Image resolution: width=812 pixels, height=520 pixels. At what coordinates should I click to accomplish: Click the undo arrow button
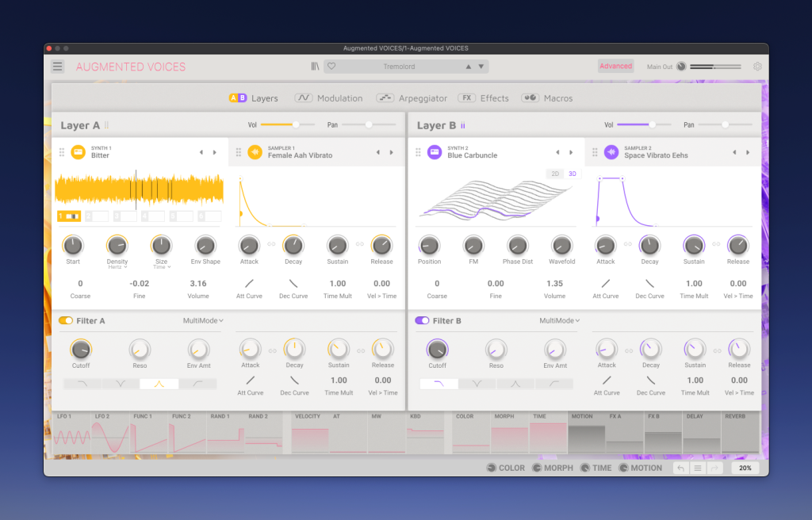[680, 468]
